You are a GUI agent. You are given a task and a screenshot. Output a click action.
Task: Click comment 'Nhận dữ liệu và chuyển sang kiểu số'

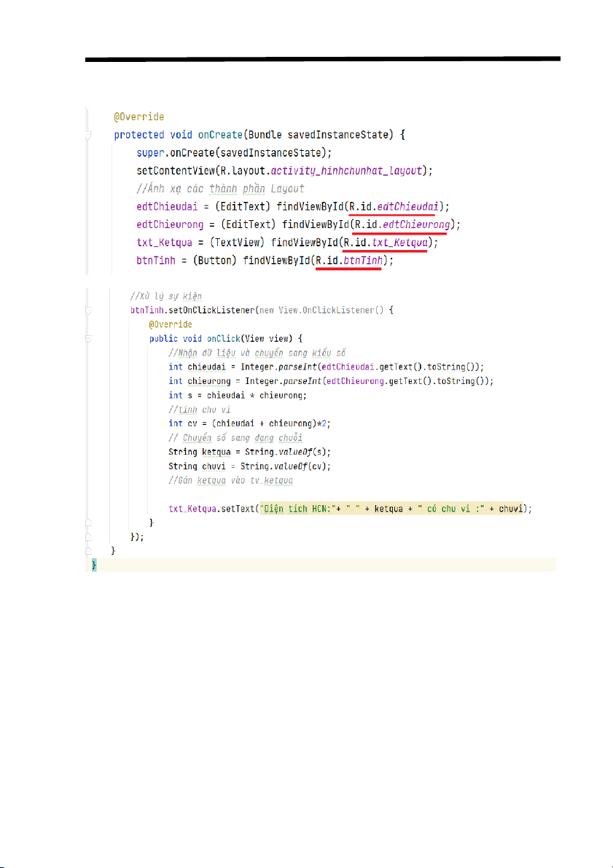pos(257,353)
